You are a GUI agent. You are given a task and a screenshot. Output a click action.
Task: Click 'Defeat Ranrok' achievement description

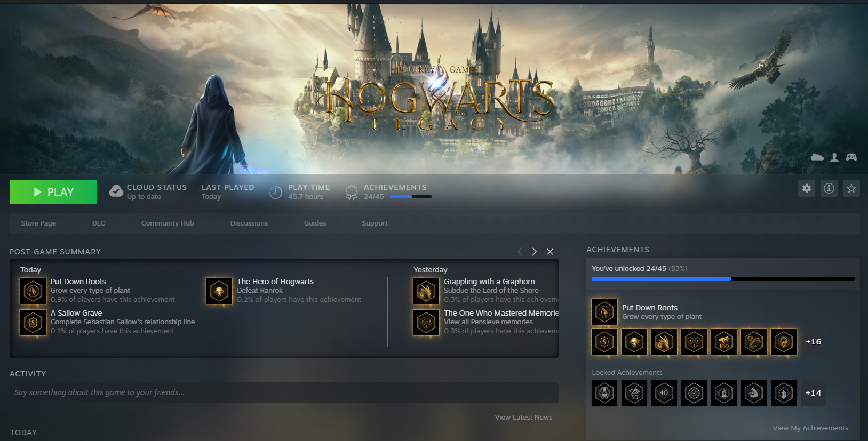[x=260, y=291]
